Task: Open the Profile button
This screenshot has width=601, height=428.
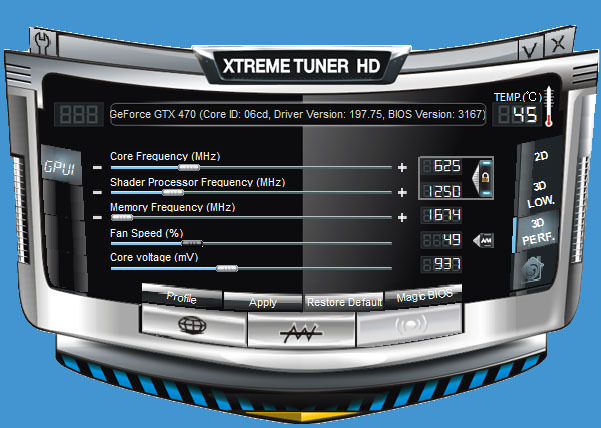Action: [182, 298]
